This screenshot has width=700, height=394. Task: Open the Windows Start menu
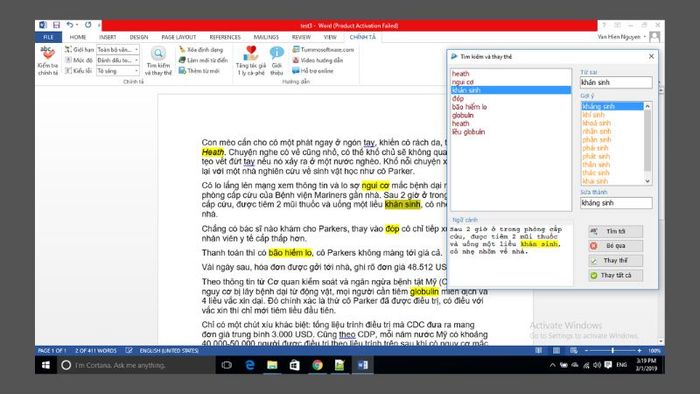[46, 365]
